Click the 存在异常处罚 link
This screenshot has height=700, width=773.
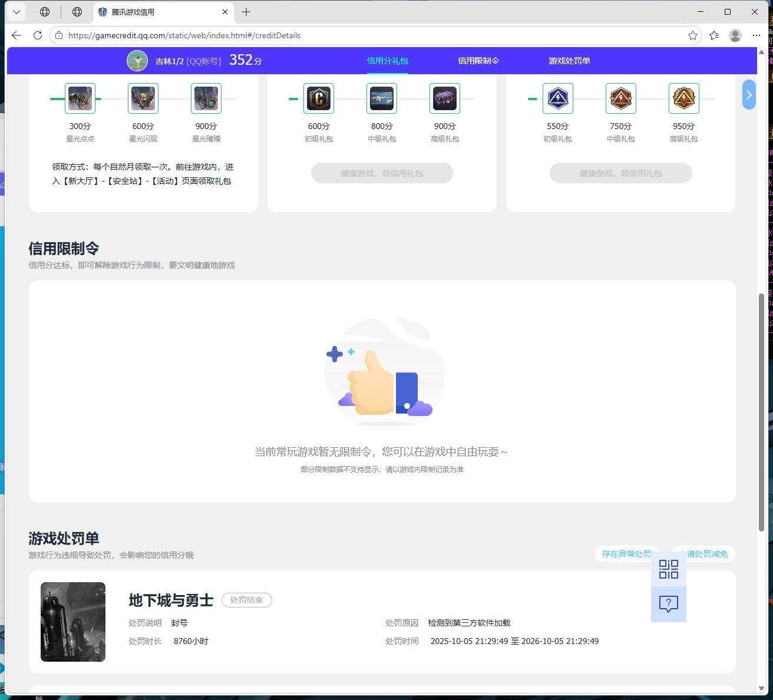tap(626, 554)
